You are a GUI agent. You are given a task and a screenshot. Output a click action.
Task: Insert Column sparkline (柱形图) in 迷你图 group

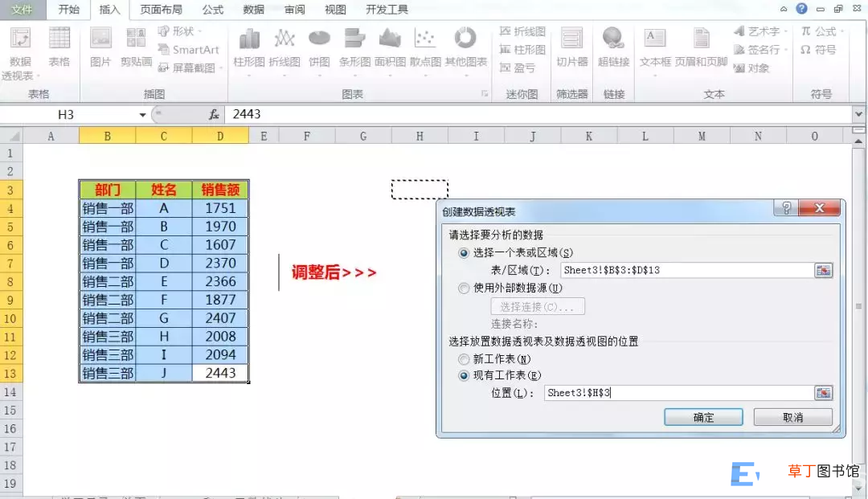click(x=522, y=50)
